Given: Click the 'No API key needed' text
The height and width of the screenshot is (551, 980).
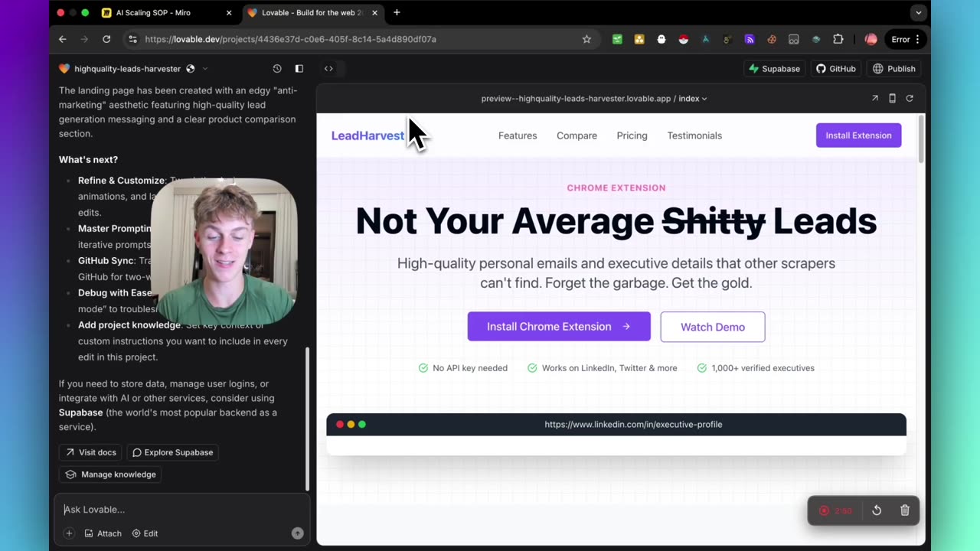Looking at the screenshot, I should (470, 368).
